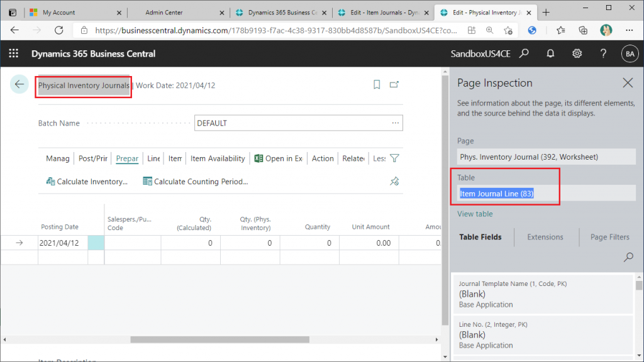The image size is (644, 362).
Task: Open the Actions menu
Action: 323,158
